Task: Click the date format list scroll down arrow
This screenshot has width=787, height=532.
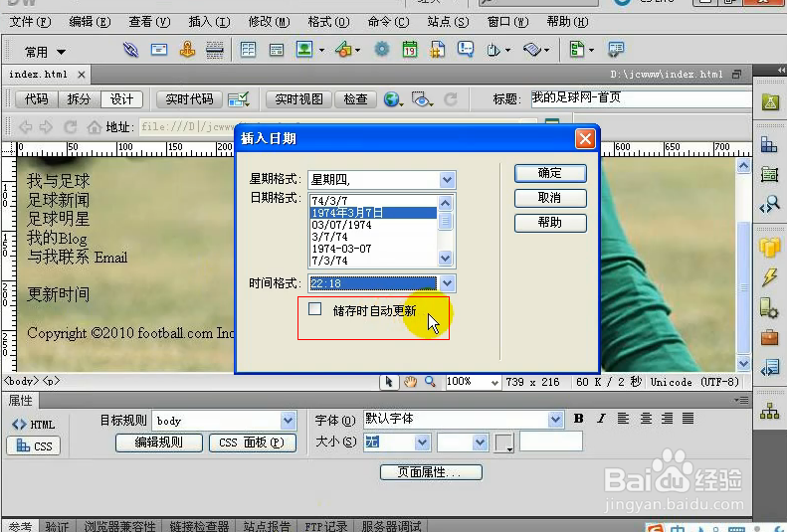Action: coord(445,259)
